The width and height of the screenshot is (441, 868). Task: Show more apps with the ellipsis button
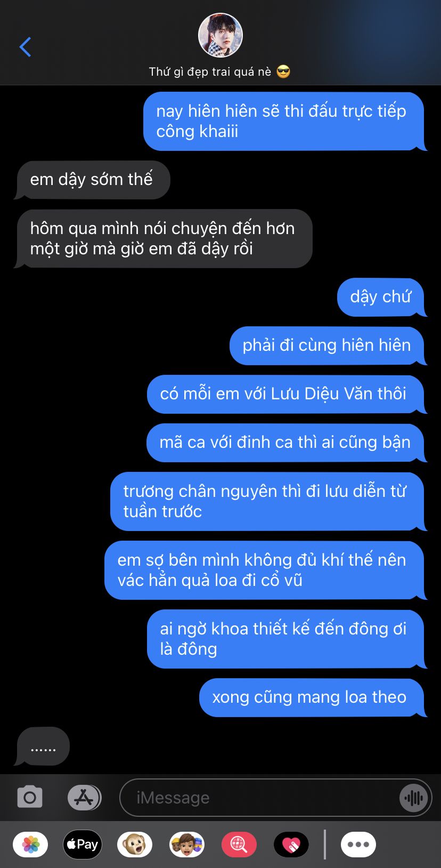[x=358, y=845]
